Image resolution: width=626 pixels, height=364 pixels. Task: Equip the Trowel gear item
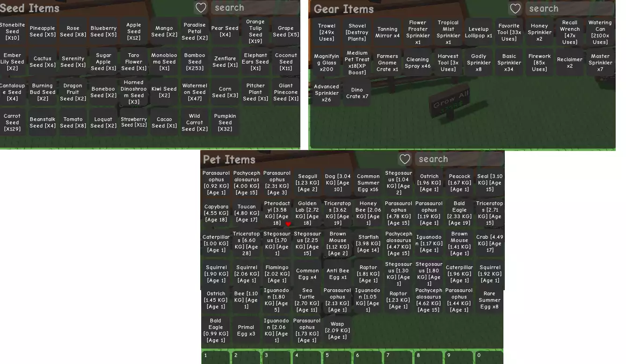coord(327,32)
